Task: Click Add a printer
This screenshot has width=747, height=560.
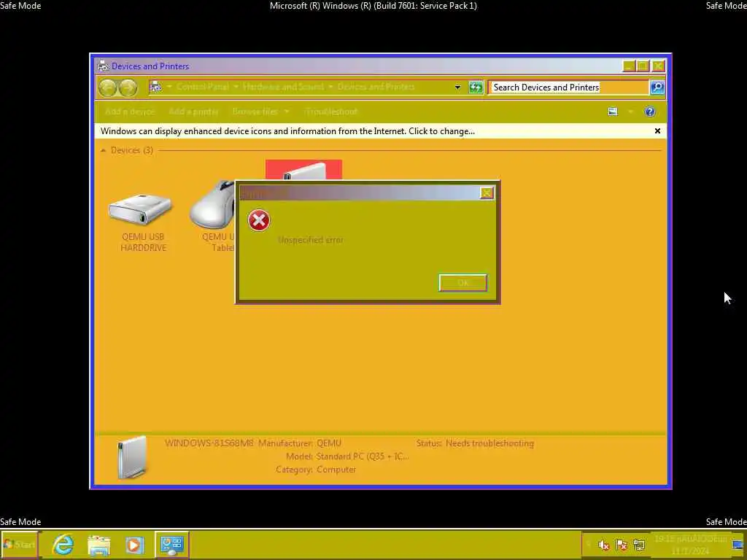Action: click(x=193, y=112)
